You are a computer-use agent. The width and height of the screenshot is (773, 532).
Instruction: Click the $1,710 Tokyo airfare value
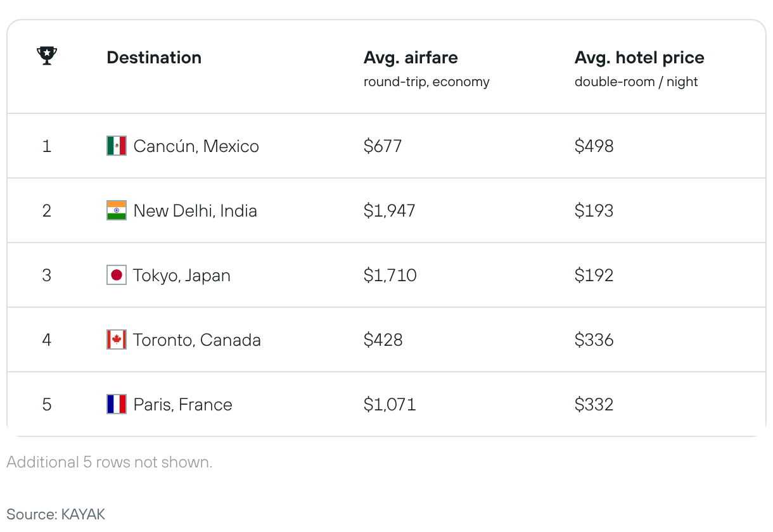coord(390,275)
